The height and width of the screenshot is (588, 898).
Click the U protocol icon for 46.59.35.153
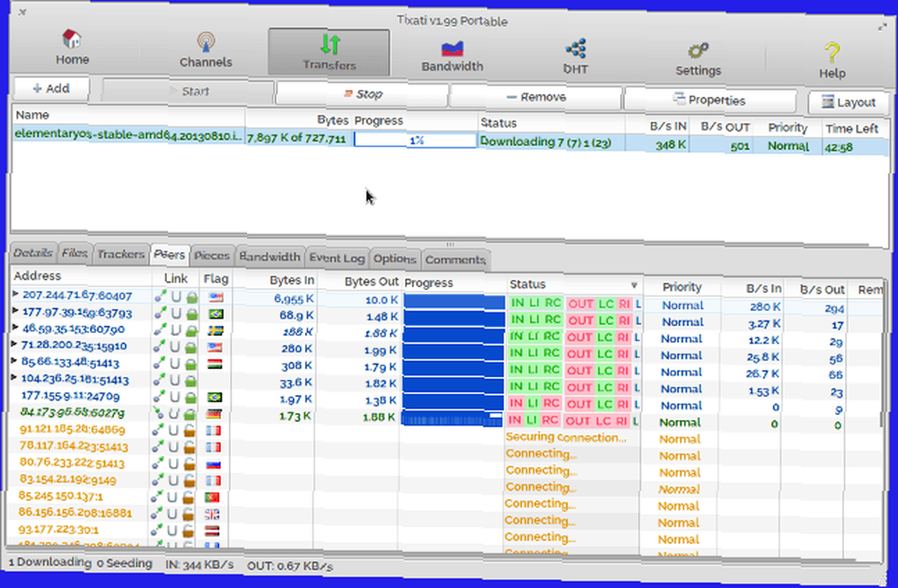pyautogui.click(x=175, y=330)
